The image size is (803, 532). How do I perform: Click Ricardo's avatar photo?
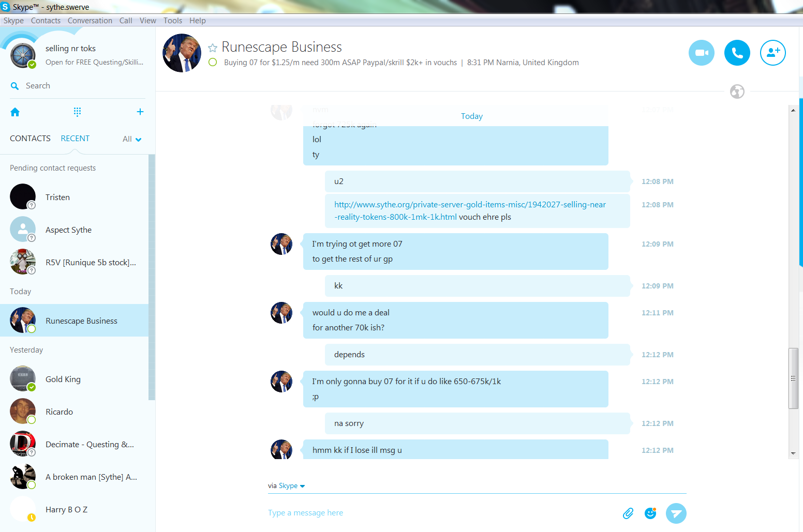click(23, 411)
